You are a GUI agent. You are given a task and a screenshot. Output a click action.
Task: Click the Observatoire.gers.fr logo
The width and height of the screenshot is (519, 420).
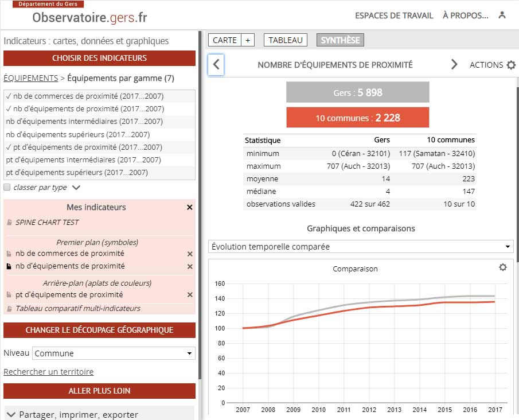pyautogui.click(x=89, y=17)
